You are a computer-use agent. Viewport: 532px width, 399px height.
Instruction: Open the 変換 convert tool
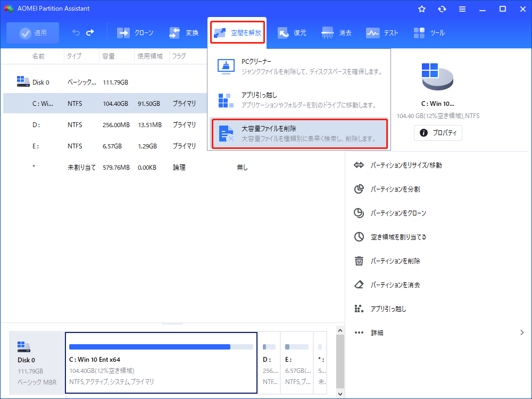(184, 33)
